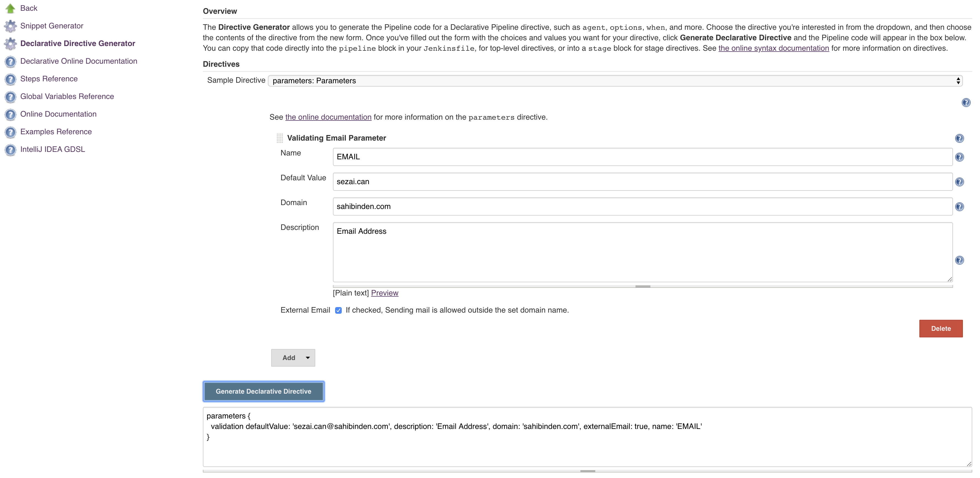Screen dimensions: 980x478
Task: Uncheck the External Email checkbox
Action: 338,310
